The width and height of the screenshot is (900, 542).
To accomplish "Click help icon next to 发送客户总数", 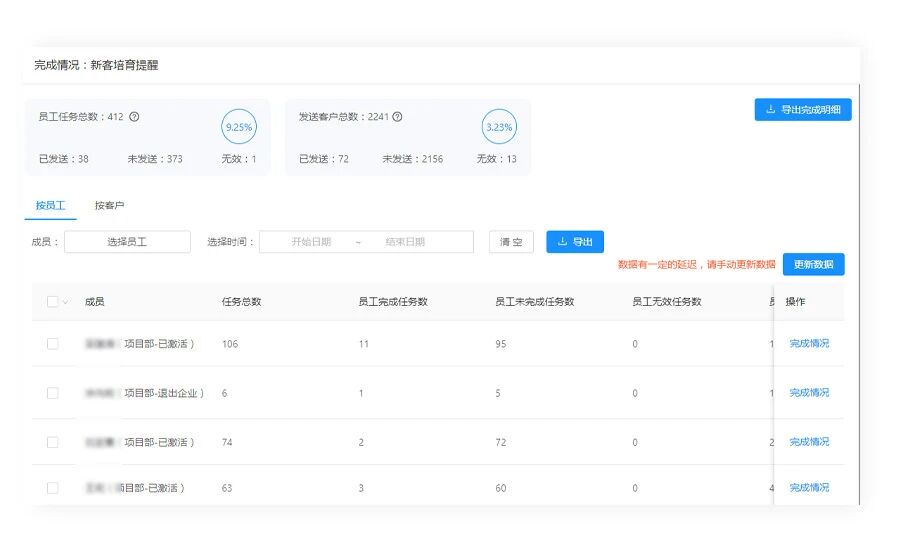I will coord(397,117).
